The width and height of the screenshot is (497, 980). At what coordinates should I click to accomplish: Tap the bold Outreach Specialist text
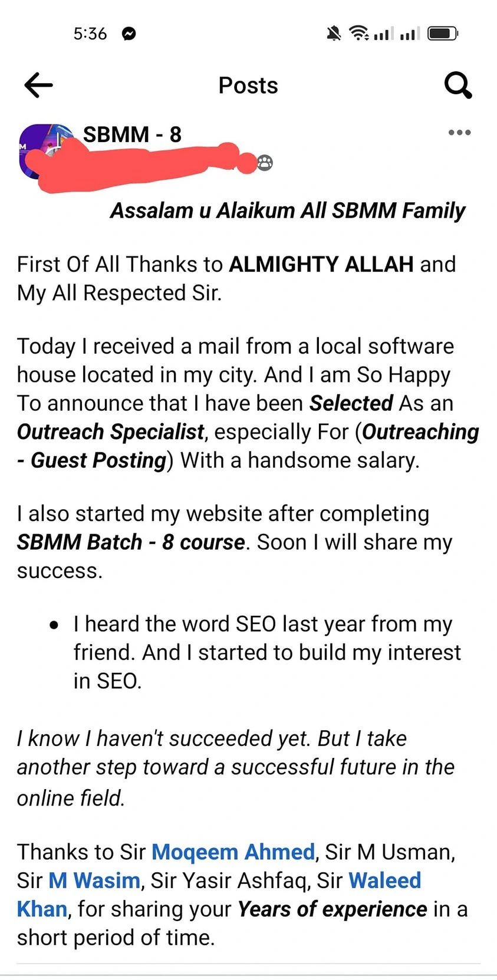coord(111,432)
